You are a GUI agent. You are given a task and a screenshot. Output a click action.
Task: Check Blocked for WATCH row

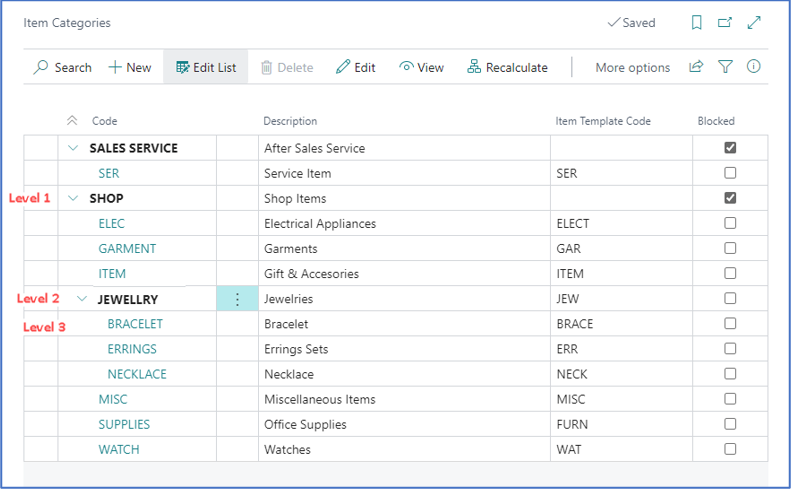click(730, 449)
